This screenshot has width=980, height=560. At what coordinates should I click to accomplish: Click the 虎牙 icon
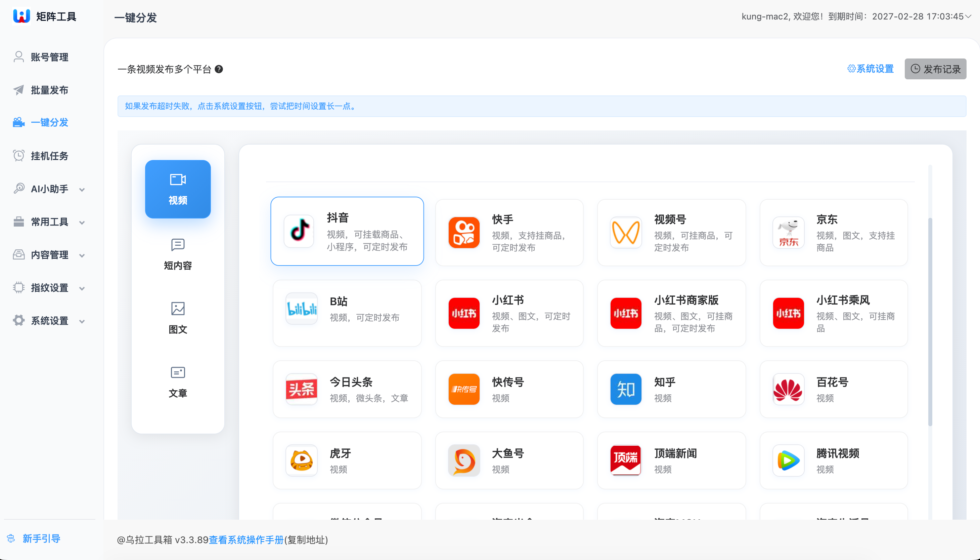pos(302,461)
